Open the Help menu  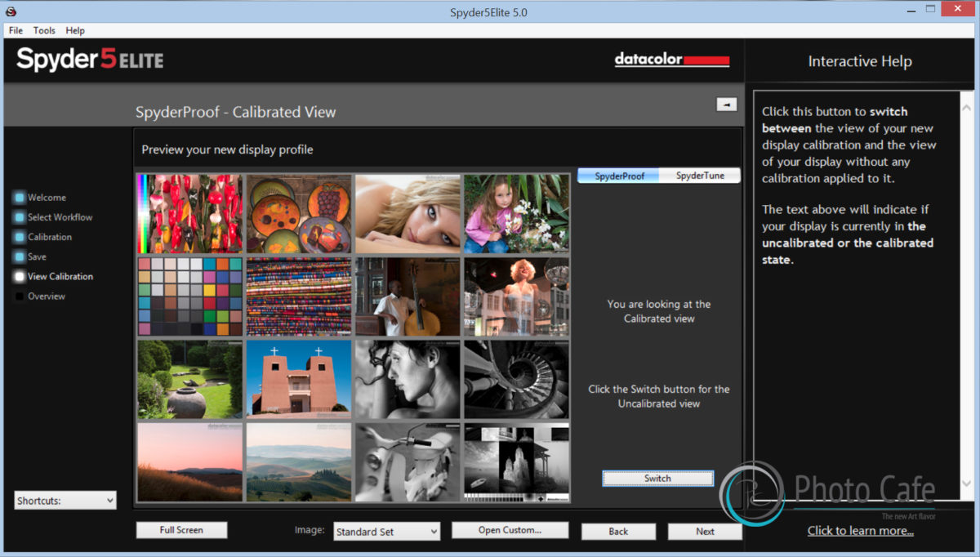click(75, 30)
